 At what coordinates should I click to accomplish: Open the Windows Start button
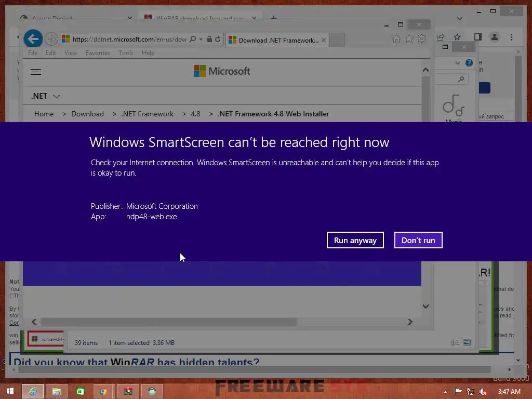(10, 392)
